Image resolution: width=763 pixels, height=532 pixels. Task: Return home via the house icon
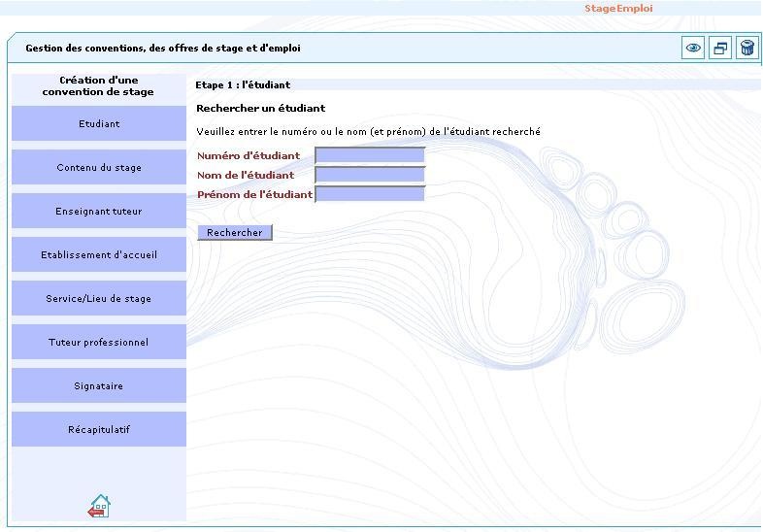click(99, 506)
